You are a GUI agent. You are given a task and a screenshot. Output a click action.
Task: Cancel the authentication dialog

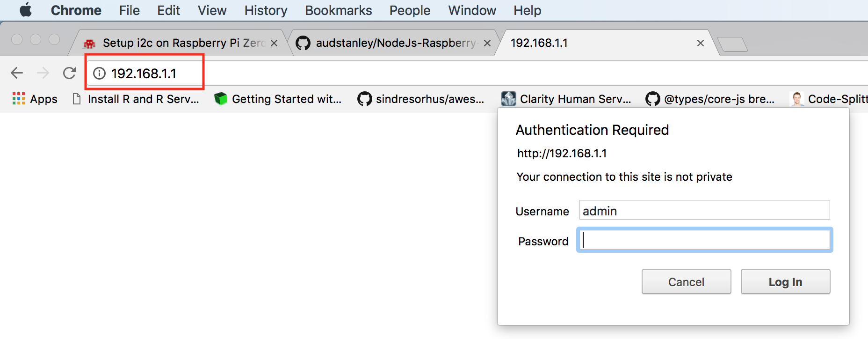point(686,282)
